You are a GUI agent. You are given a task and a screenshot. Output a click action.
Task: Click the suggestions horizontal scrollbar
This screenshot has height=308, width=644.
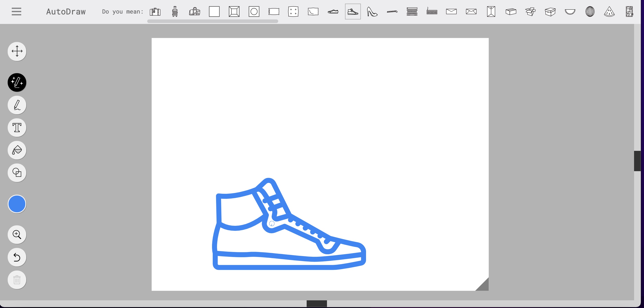coord(212,21)
